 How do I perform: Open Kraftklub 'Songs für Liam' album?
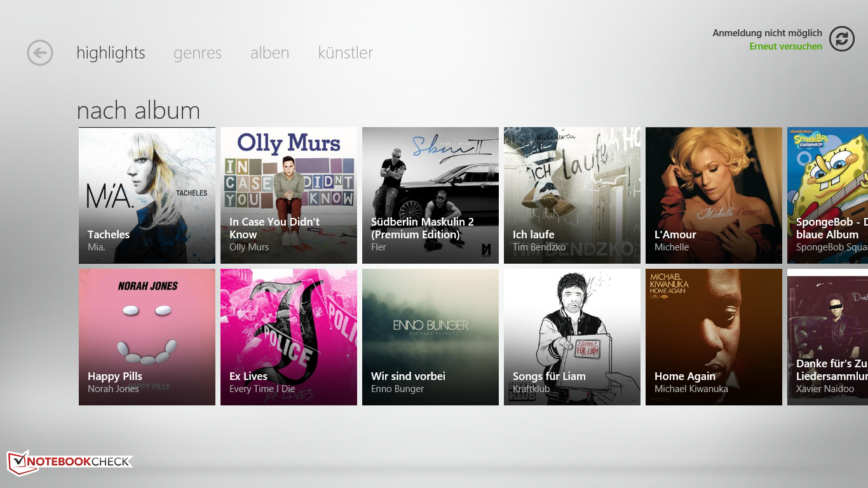[x=572, y=337]
